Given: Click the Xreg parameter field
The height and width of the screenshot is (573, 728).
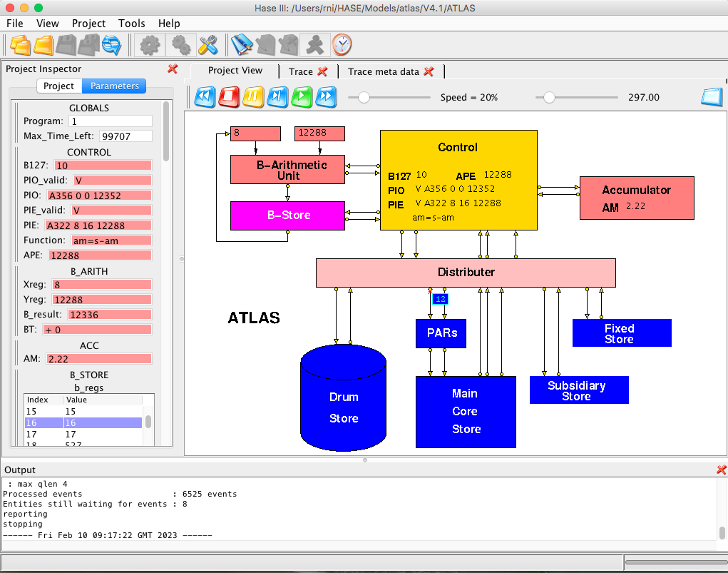Looking at the screenshot, I should pos(102,285).
